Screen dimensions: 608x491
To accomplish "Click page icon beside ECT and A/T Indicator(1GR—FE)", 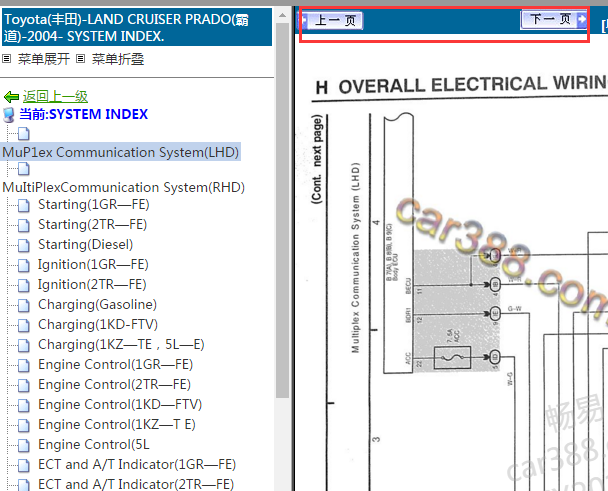I will click(24, 465).
